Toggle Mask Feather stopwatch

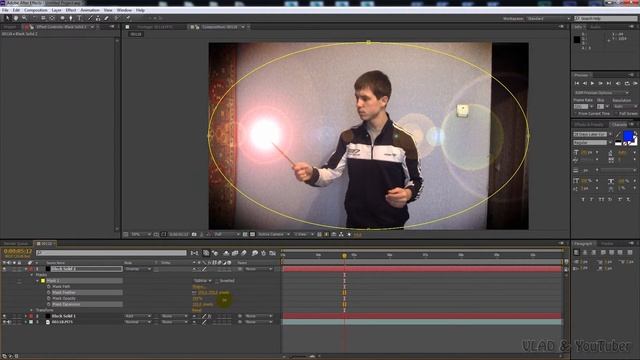point(49,293)
